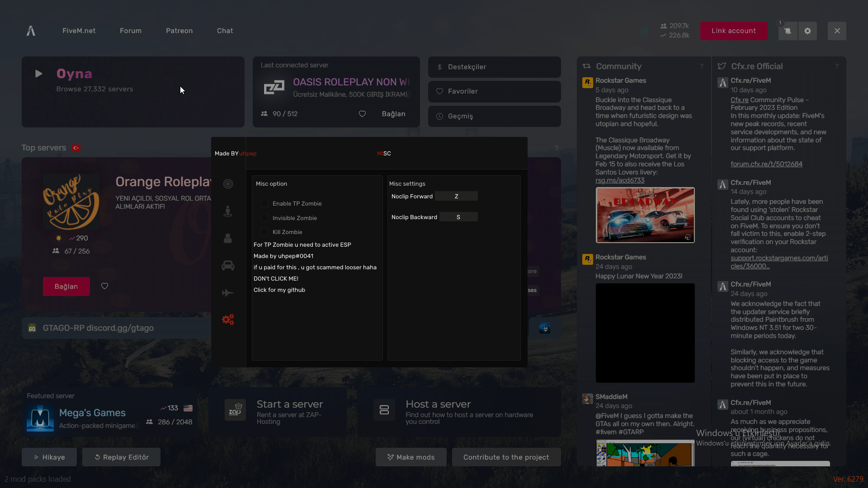Screen dimensions: 868x488
Task: Click the 'Made by uhpep#0041' text
Action: click(283, 256)
